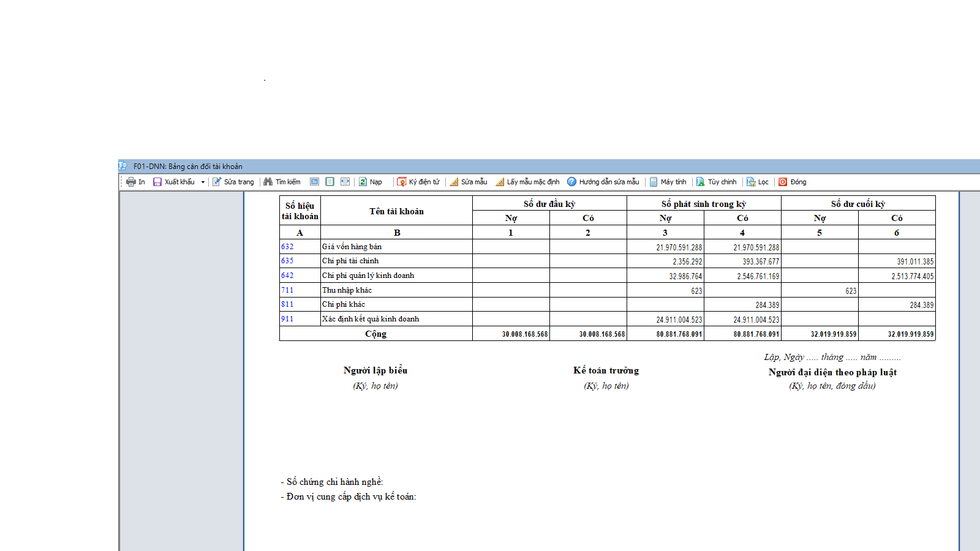Screen dimensions: 980x551
Task: Click the Lọc filter icon
Action: pyautogui.click(x=751, y=182)
